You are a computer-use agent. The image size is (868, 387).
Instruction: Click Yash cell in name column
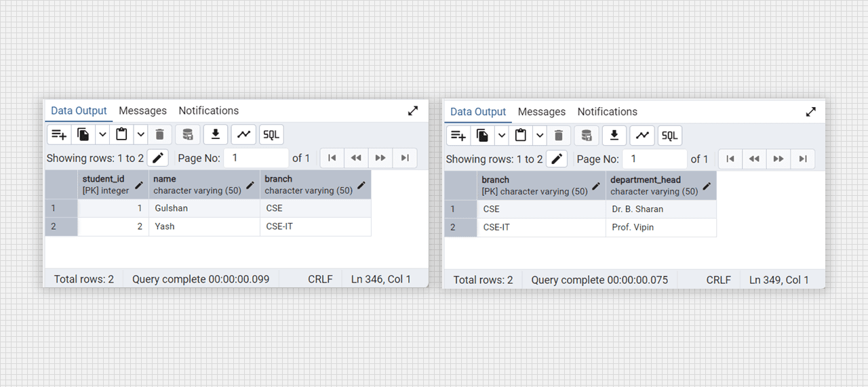(204, 226)
